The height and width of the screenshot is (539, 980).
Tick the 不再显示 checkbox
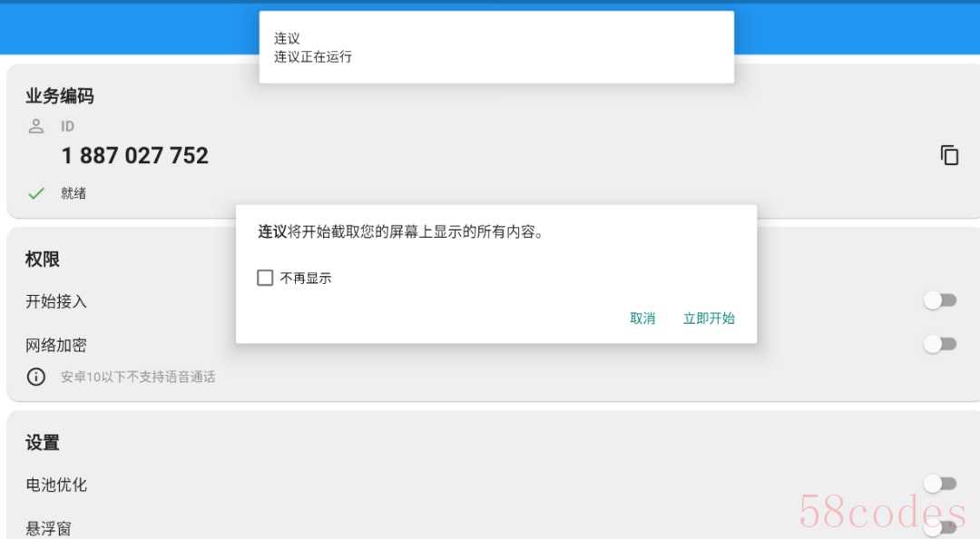point(265,278)
